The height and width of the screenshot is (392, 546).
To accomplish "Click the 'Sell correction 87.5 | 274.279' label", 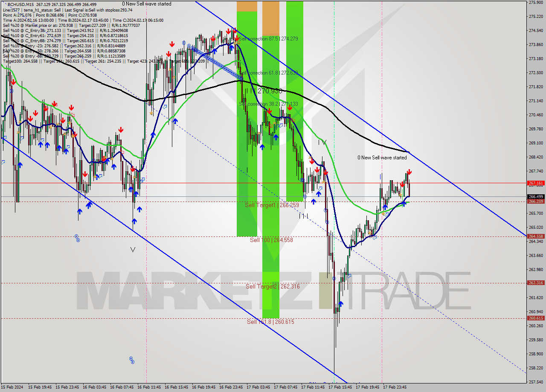I will [268, 39].
